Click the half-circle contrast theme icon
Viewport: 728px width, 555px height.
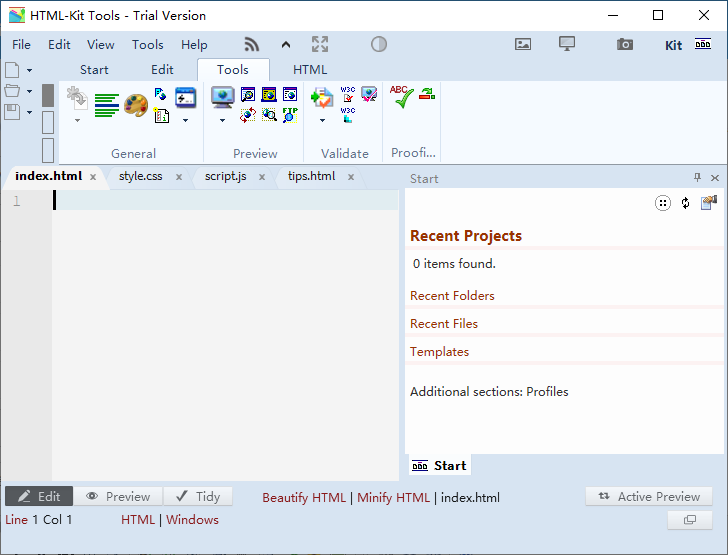coord(379,44)
